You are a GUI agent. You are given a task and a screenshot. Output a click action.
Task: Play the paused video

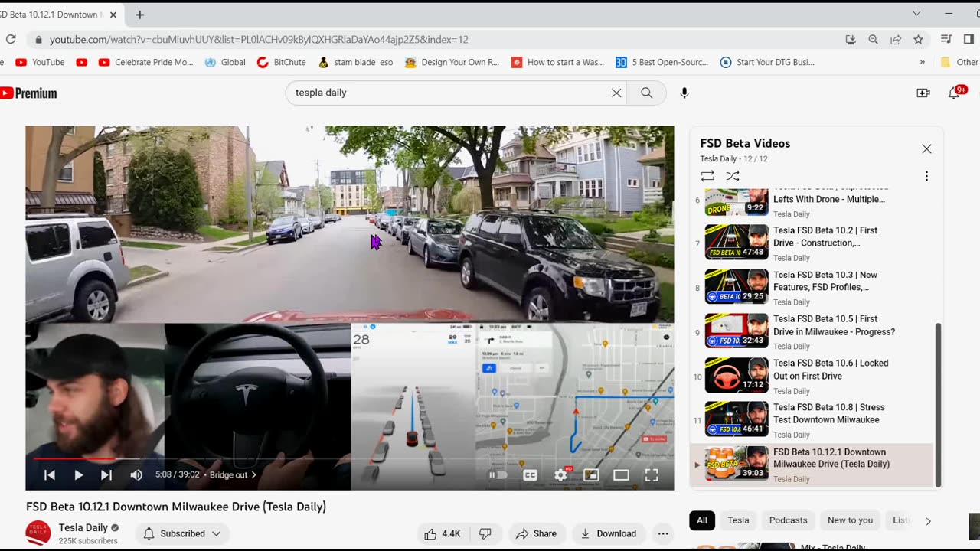(x=78, y=475)
